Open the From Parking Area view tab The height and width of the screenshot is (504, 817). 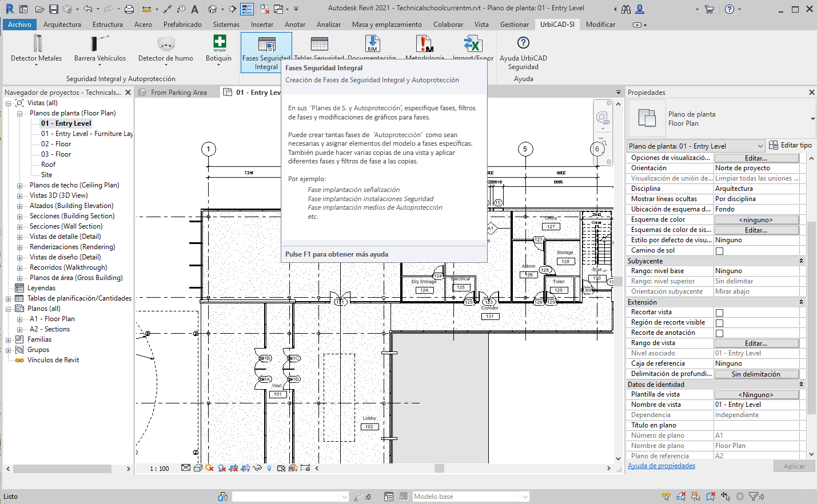point(178,93)
